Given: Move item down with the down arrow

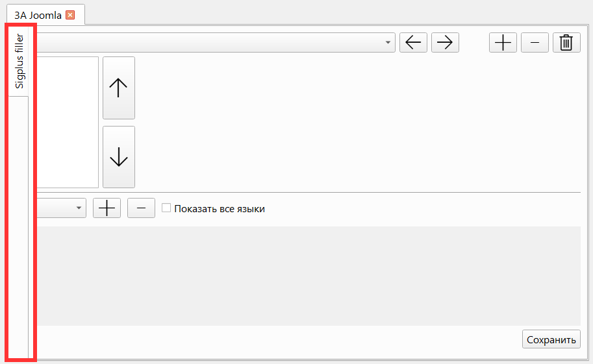Looking at the screenshot, I should coord(119,157).
